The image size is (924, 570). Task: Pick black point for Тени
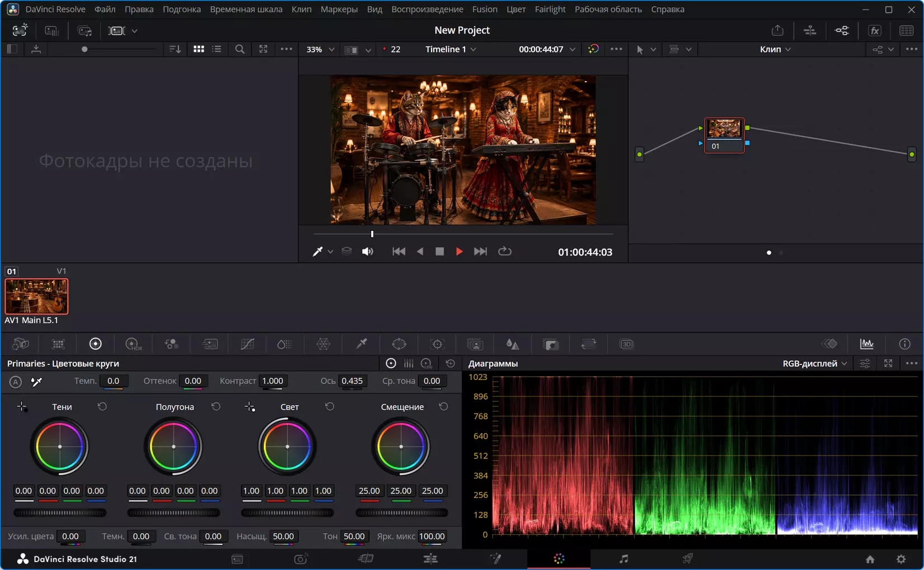point(22,407)
